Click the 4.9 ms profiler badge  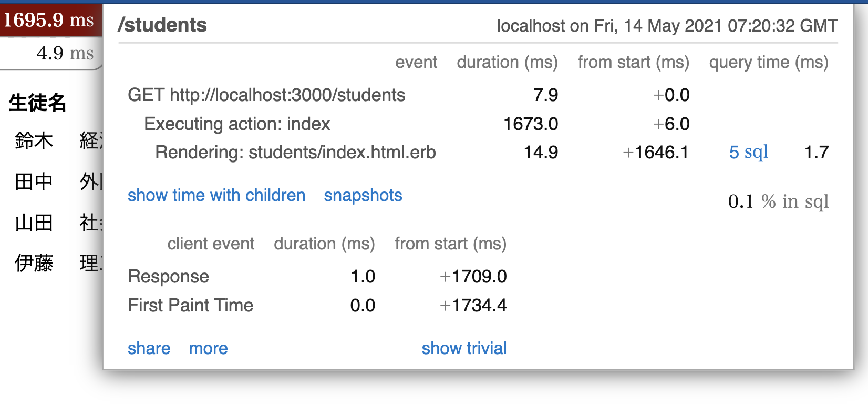pos(65,53)
